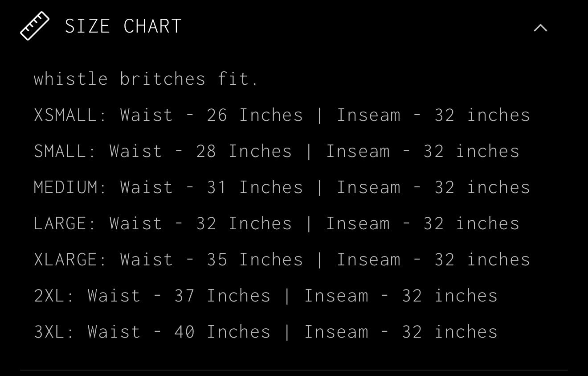Screen dimensions: 588x376
Task: Click the 3XL inseam 32 inches value
Action: (450, 332)
